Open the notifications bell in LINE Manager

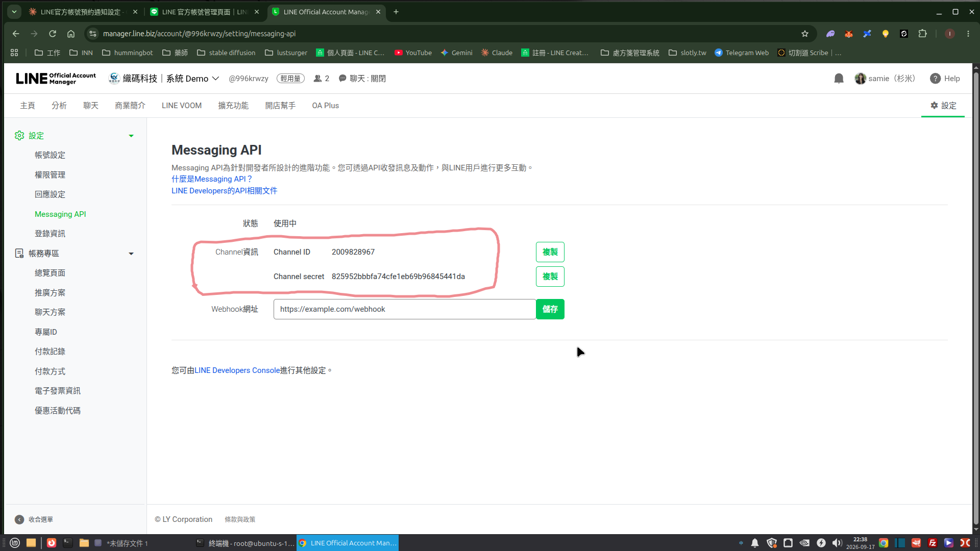point(839,79)
